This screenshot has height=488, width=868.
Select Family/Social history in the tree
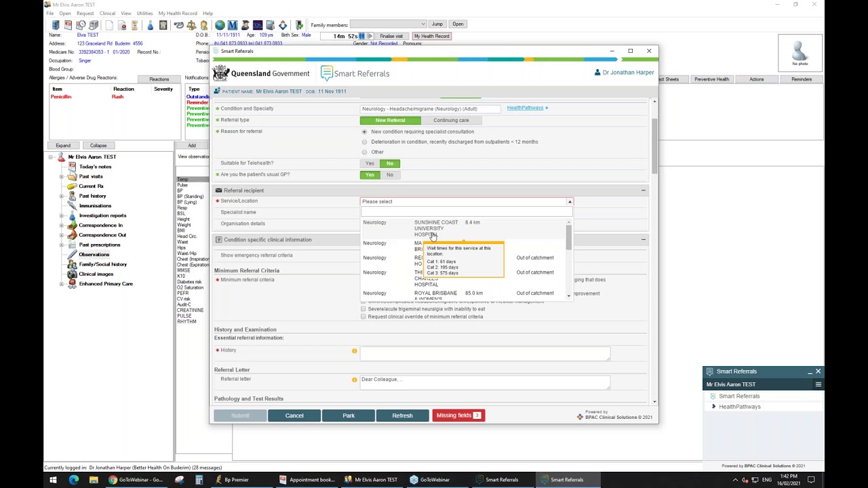pyautogui.click(x=102, y=264)
